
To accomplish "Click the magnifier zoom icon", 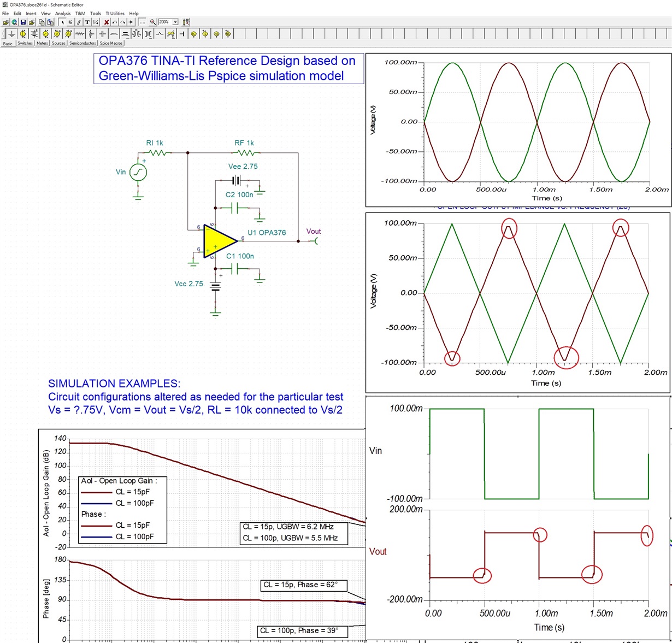I will [x=152, y=22].
